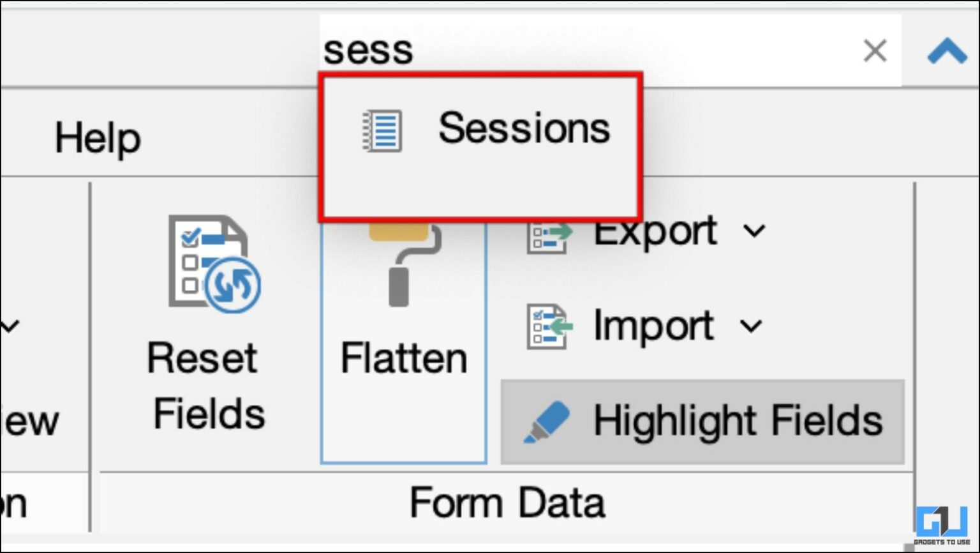This screenshot has width=980, height=553.
Task: Collapse the ribbon with the blue chevron
Action: point(947,51)
